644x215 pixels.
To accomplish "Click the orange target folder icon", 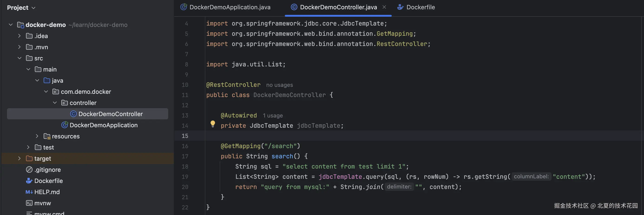I will coord(29,159).
